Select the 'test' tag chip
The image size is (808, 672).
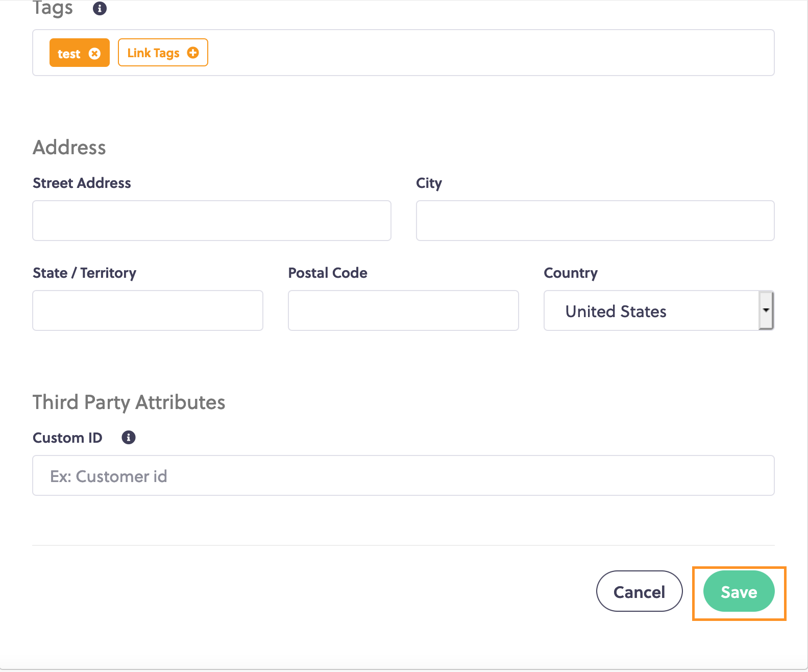coord(79,53)
